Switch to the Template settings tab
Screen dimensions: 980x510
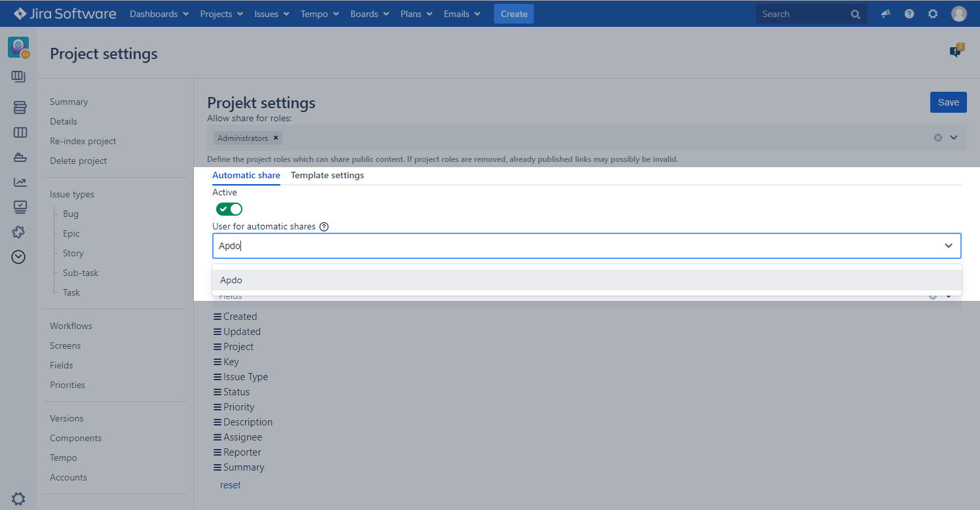point(327,176)
